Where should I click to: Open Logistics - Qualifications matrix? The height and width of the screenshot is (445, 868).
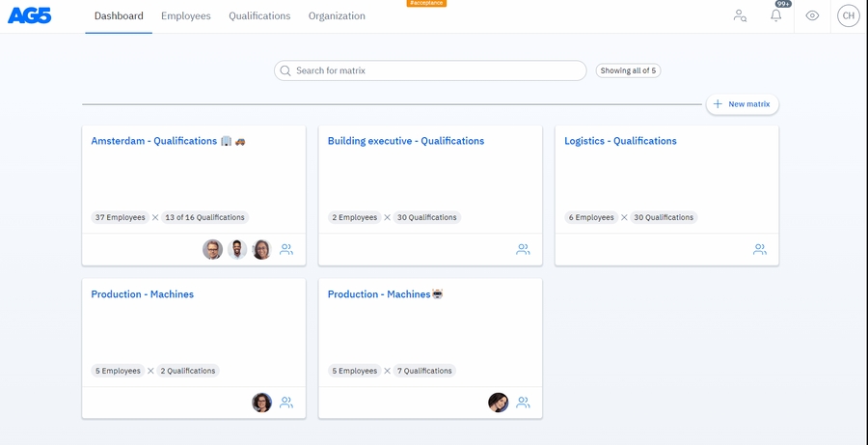pyautogui.click(x=620, y=141)
